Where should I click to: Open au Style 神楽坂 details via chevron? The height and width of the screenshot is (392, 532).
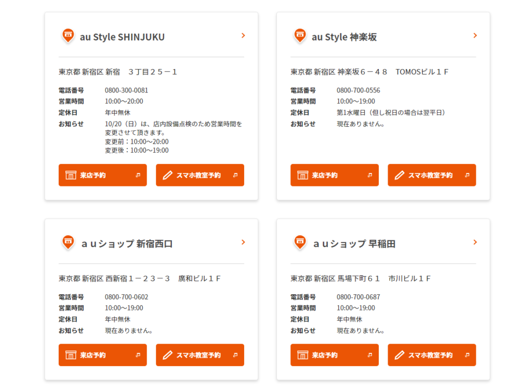pos(475,36)
